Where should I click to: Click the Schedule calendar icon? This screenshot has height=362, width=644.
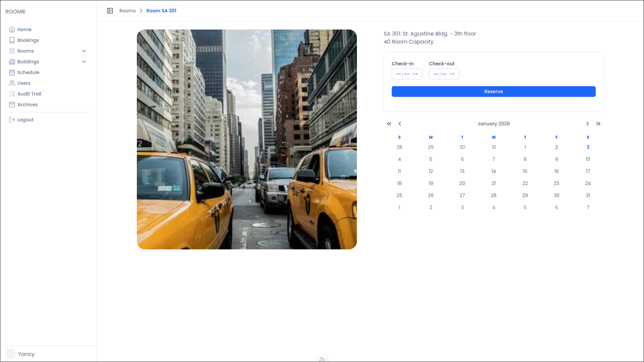[x=12, y=72]
